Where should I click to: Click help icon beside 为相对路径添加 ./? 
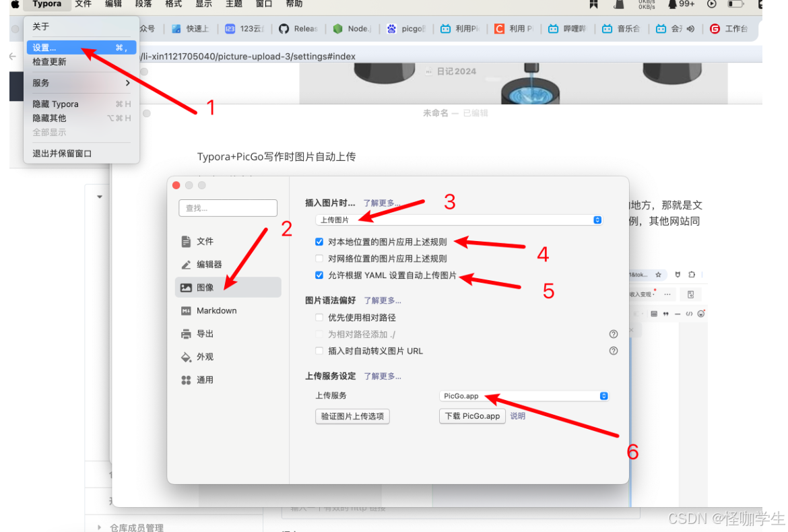613,334
